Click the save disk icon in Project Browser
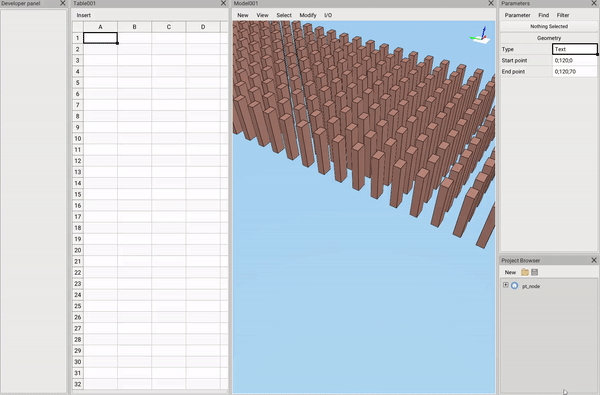This screenshot has width=600, height=395. 535,272
